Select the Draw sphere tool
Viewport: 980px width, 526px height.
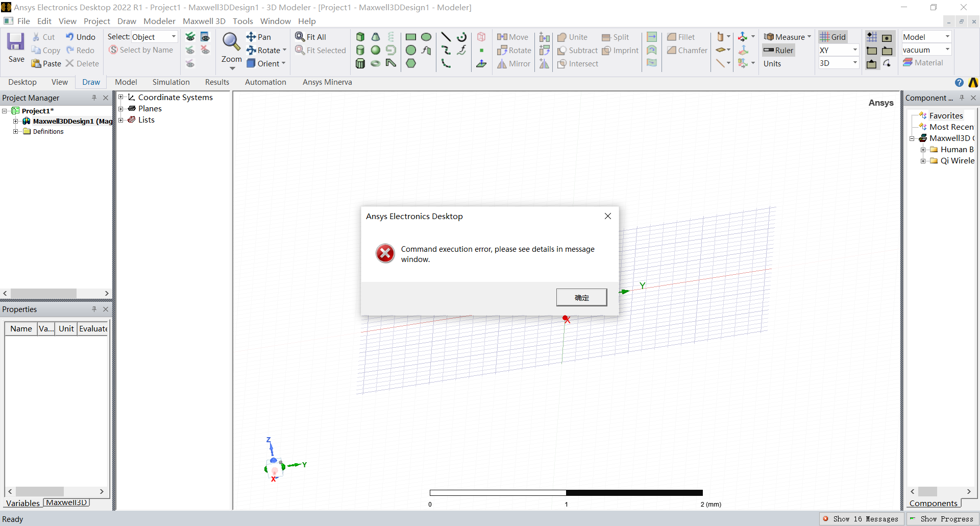point(376,50)
